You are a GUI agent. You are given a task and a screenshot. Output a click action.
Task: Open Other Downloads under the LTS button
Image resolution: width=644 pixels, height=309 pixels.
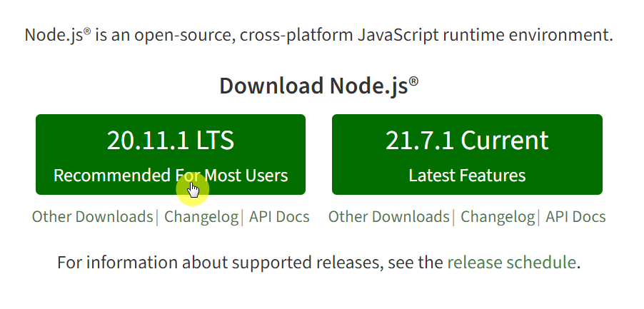pos(92,217)
